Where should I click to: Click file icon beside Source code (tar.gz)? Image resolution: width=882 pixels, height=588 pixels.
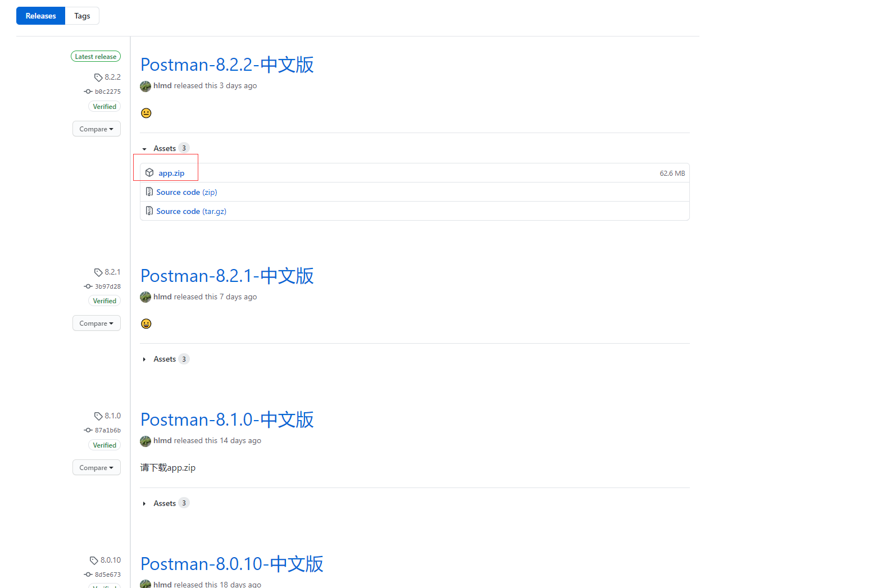(149, 211)
